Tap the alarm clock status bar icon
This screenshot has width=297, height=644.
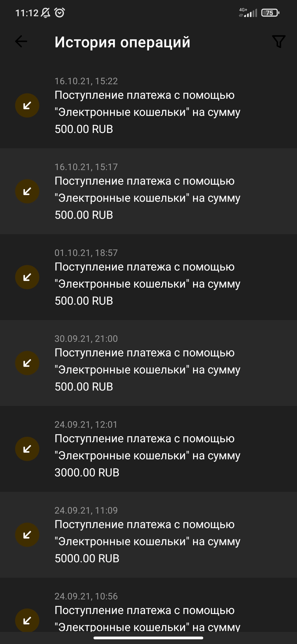point(60,13)
